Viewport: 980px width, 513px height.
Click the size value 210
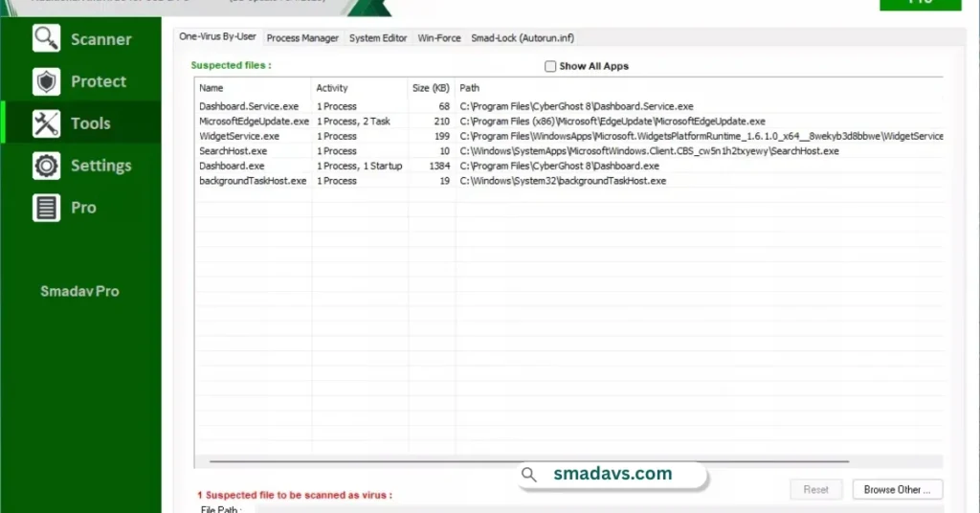click(x=442, y=122)
